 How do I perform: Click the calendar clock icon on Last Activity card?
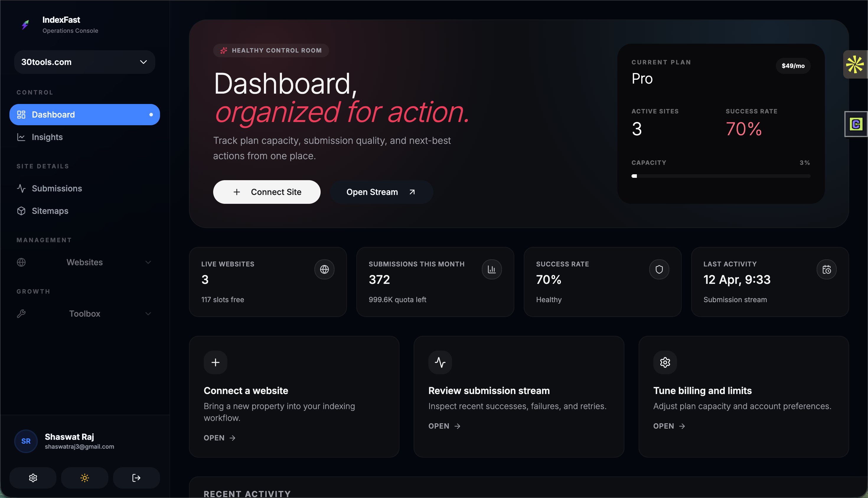[826, 269]
